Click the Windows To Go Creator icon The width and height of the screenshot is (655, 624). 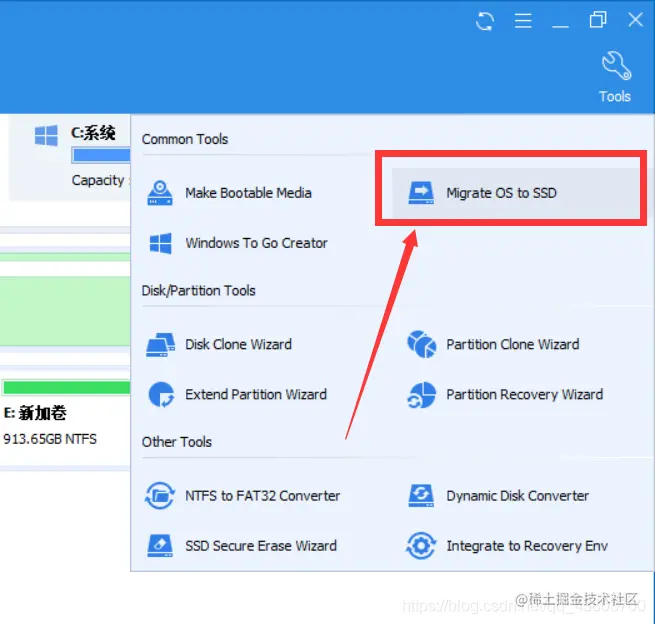[x=160, y=243]
